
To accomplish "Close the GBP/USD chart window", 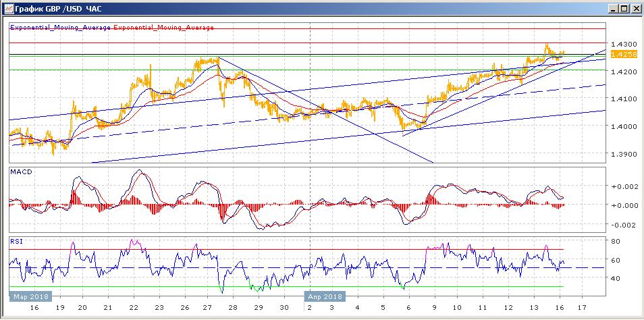I will [635, 8].
